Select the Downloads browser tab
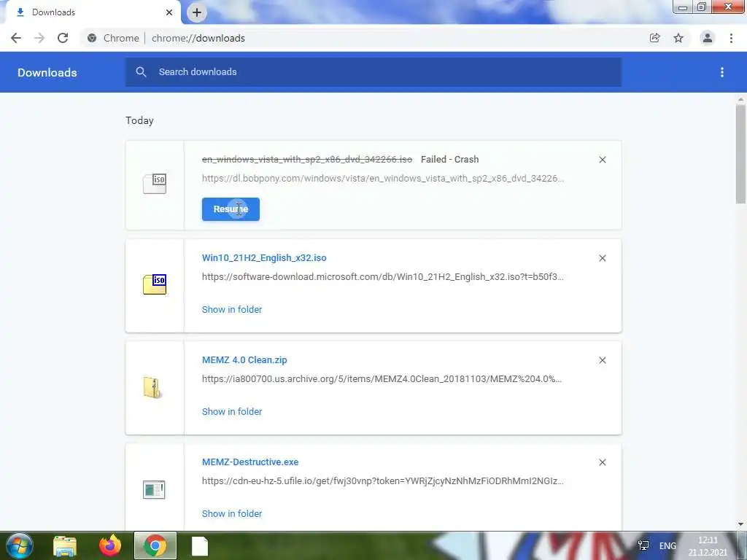The height and width of the screenshot is (560, 747). (93, 12)
